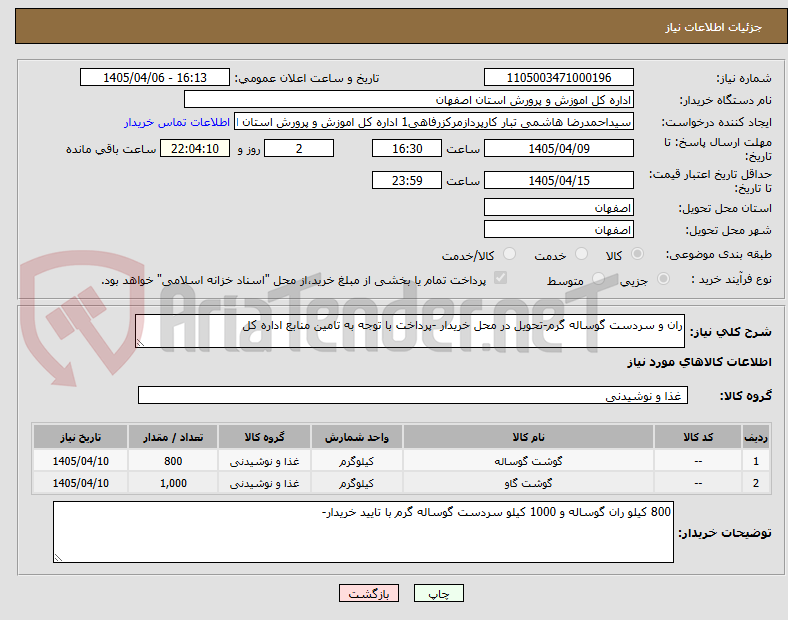
Task: Click the price validity date 1405/04/15
Action: point(559,180)
